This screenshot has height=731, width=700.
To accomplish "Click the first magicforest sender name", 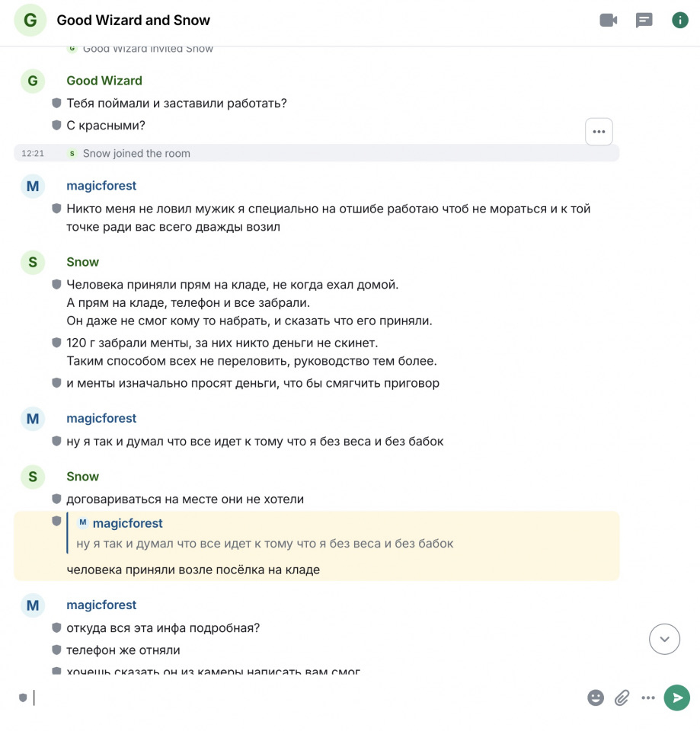I will (x=101, y=186).
